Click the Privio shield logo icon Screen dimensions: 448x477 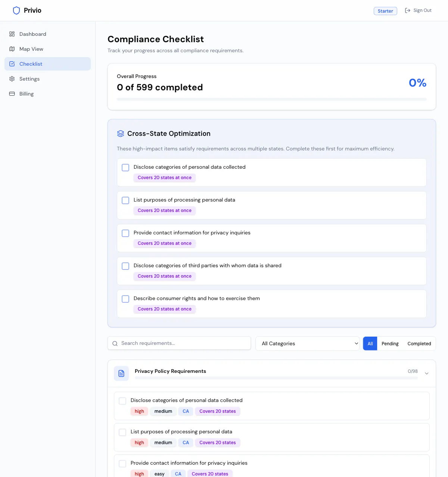click(16, 10)
